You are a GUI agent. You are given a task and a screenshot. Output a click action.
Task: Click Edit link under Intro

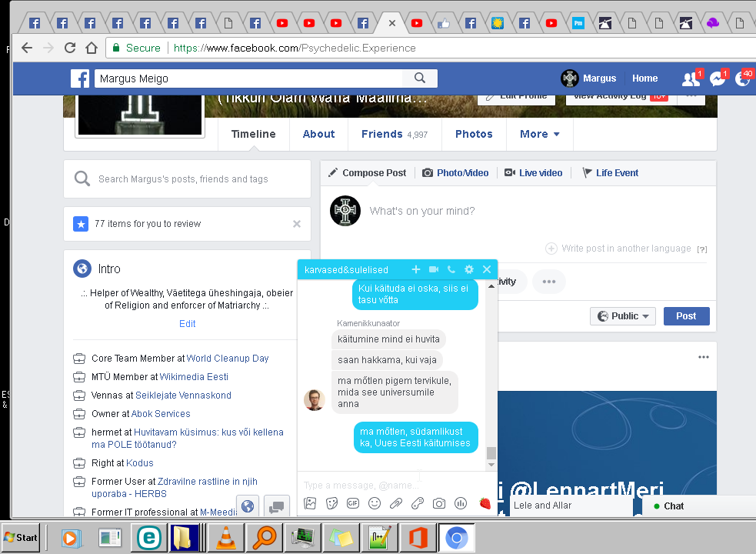pos(187,324)
